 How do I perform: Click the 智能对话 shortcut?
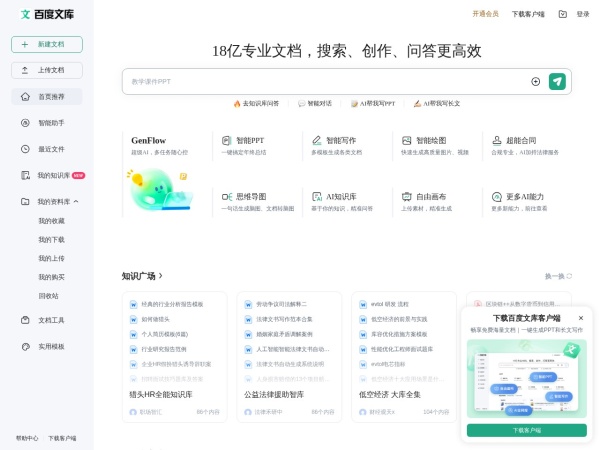pyautogui.click(x=315, y=103)
